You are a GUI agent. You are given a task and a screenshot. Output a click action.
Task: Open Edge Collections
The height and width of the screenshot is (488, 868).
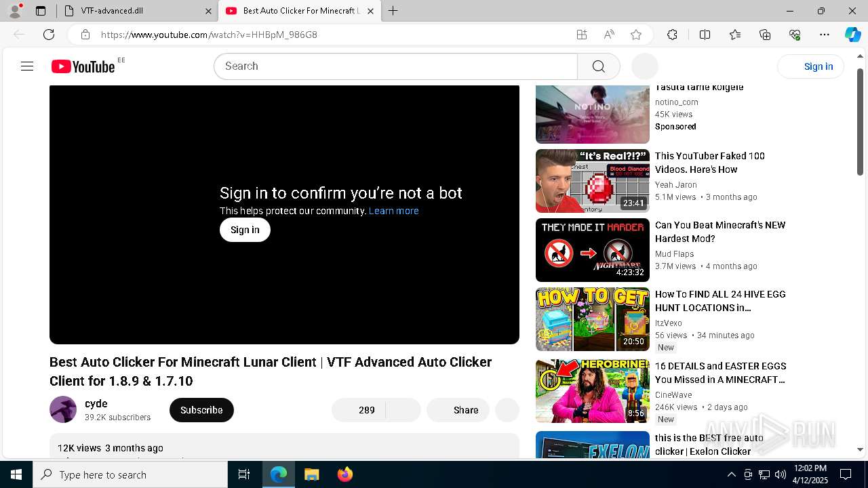coord(765,35)
